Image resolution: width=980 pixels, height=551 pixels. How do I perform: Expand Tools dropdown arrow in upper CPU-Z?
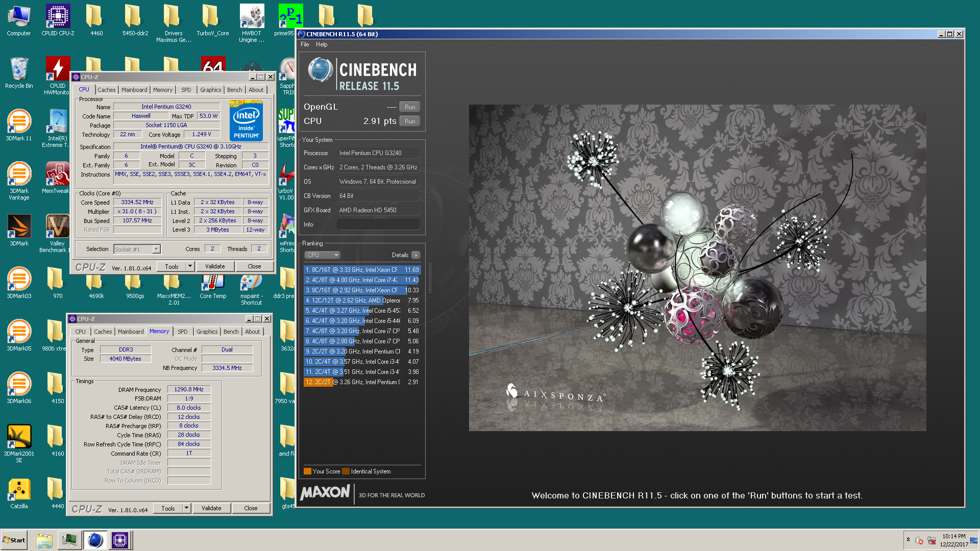[x=190, y=266]
